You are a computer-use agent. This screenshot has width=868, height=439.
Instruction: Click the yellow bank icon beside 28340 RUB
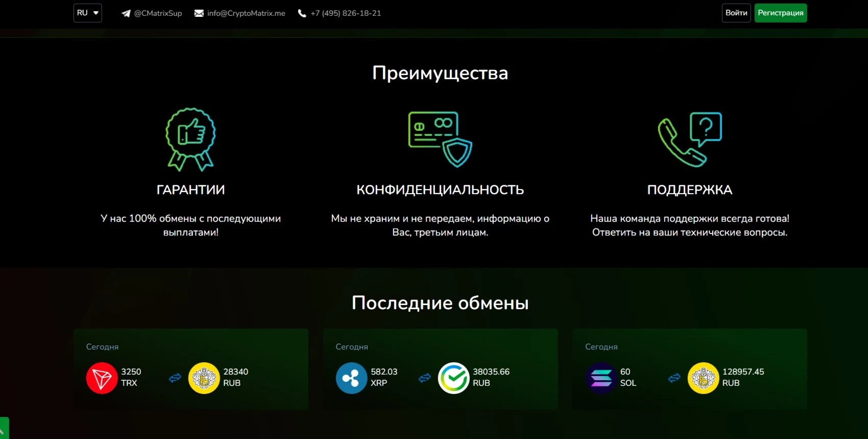pyautogui.click(x=204, y=378)
